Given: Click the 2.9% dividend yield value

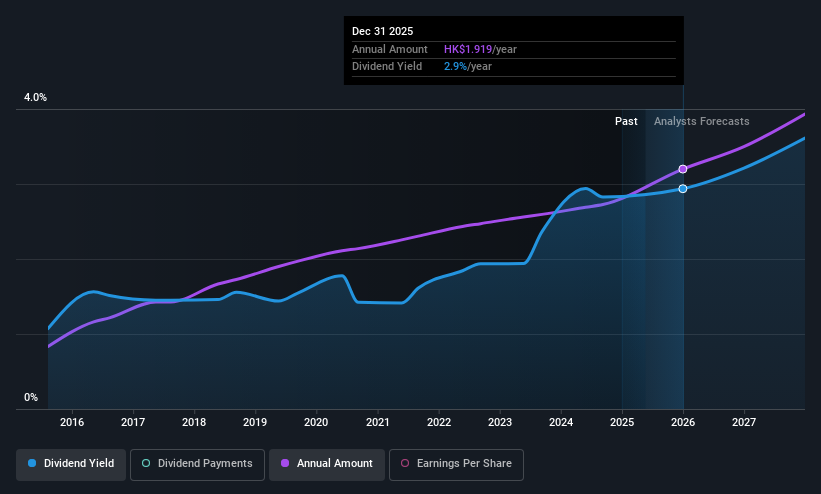Looking at the screenshot, I should coord(455,67).
